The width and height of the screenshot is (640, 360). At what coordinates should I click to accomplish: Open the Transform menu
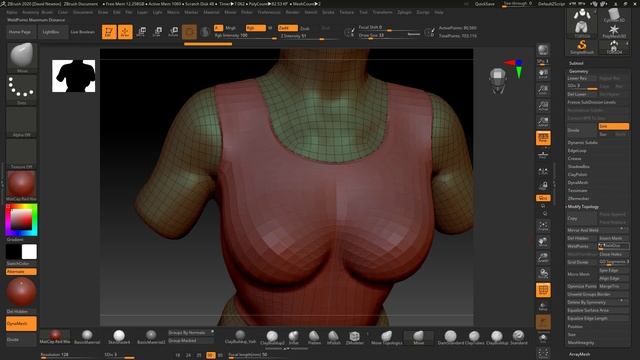coord(382,12)
